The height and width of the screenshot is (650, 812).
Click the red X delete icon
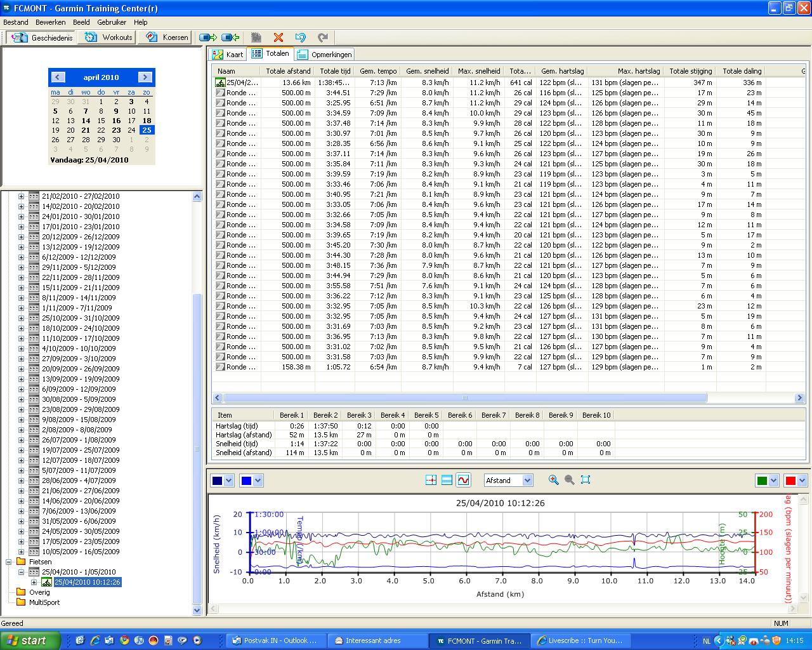278,37
